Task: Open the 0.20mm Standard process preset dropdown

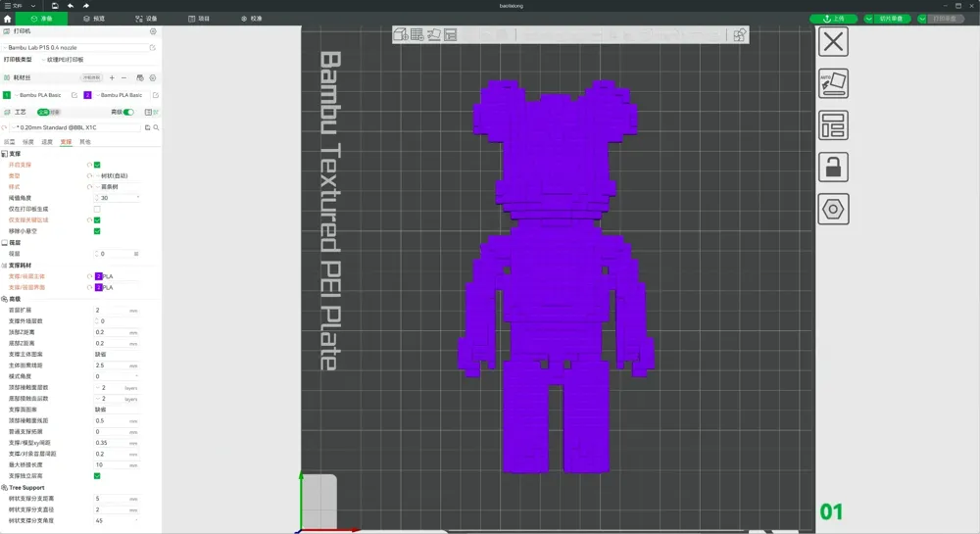Action: pyautogui.click(x=75, y=127)
